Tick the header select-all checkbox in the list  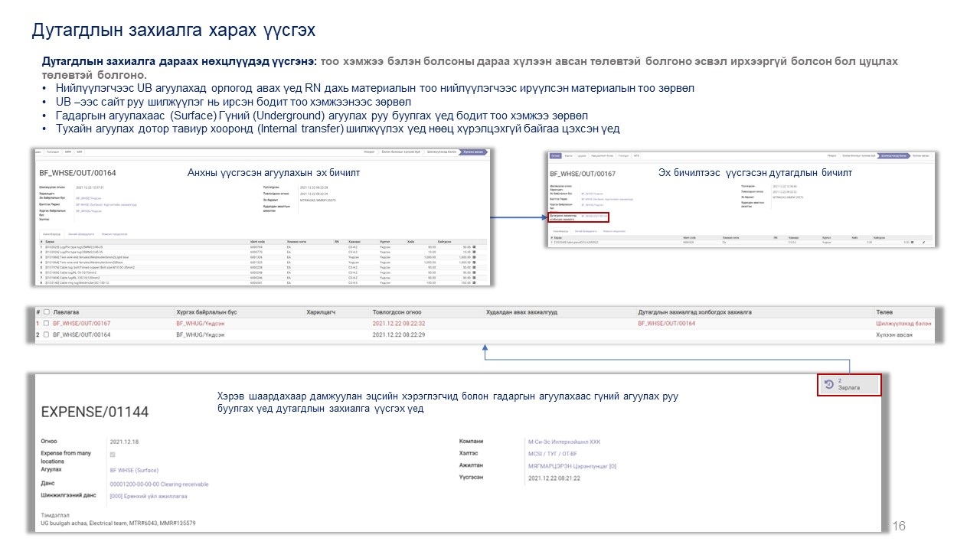[47, 312]
